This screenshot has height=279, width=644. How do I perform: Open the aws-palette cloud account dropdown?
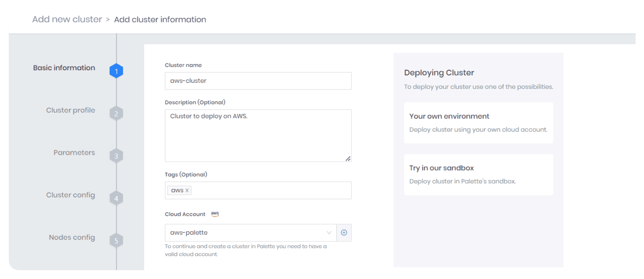pyautogui.click(x=251, y=233)
